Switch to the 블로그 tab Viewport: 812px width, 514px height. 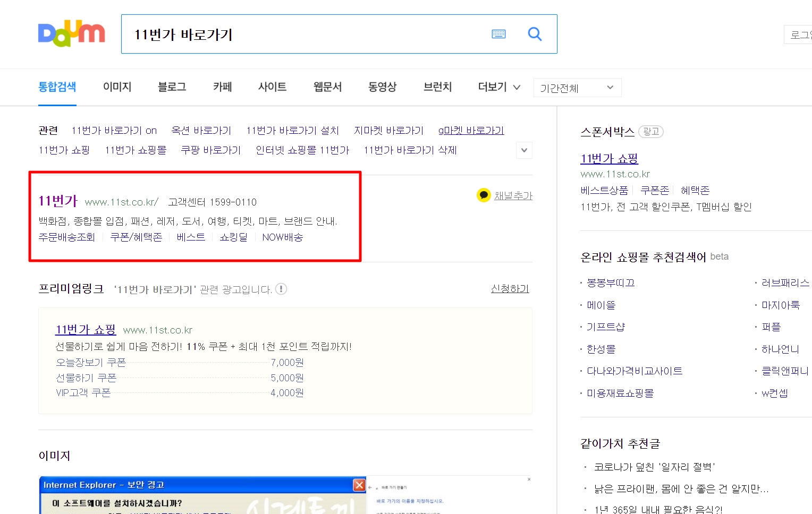[x=172, y=87]
